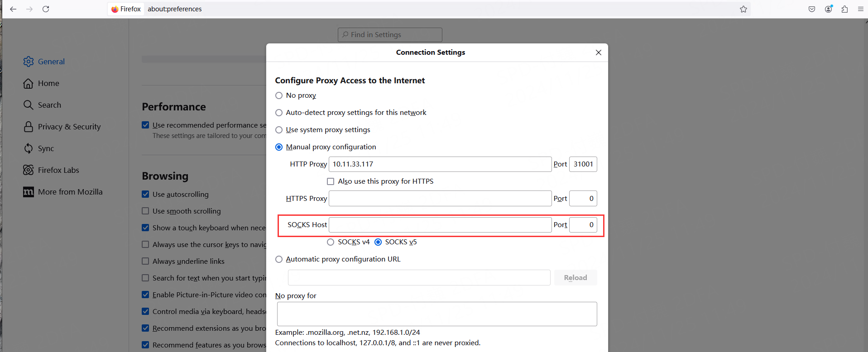This screenshot has width=868, height=352.
Task: Open the Pocket save icon
Action: click(x=812, y=9)
